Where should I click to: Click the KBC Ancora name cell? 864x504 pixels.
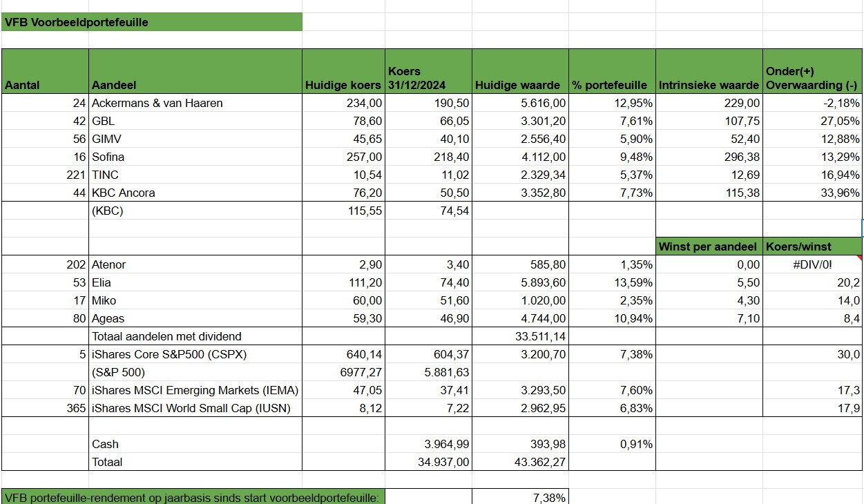tap(195, 193)
